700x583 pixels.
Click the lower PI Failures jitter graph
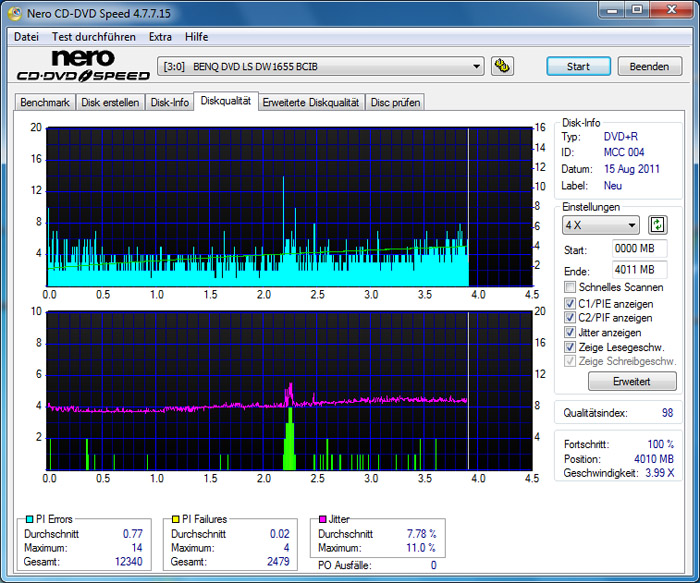click(x=290, y=391)
